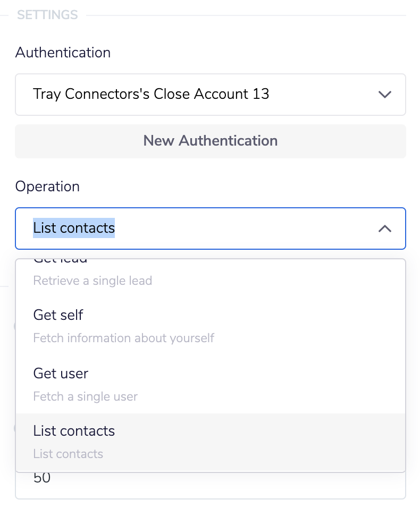Select the List contacts operation
The height and width of the screenshot is (508, 420).
tap(74, 431)
